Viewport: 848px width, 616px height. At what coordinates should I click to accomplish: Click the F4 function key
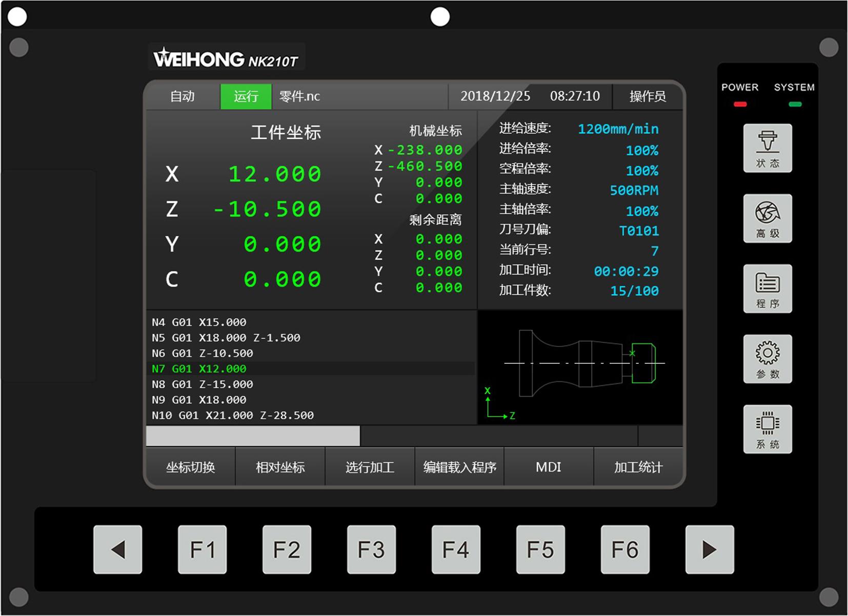click(456, 549)
